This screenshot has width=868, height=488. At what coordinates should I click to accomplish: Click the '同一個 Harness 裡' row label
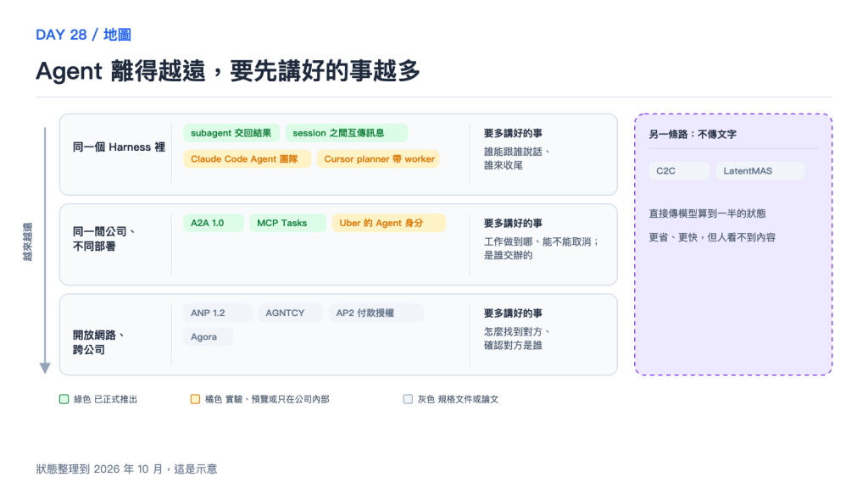(119, 147)
